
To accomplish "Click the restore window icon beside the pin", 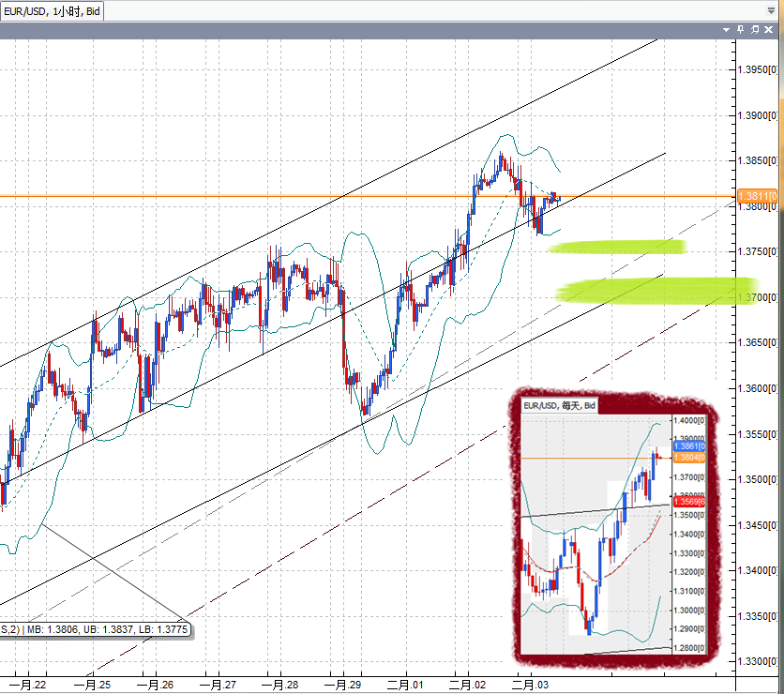I will point(754,29).
